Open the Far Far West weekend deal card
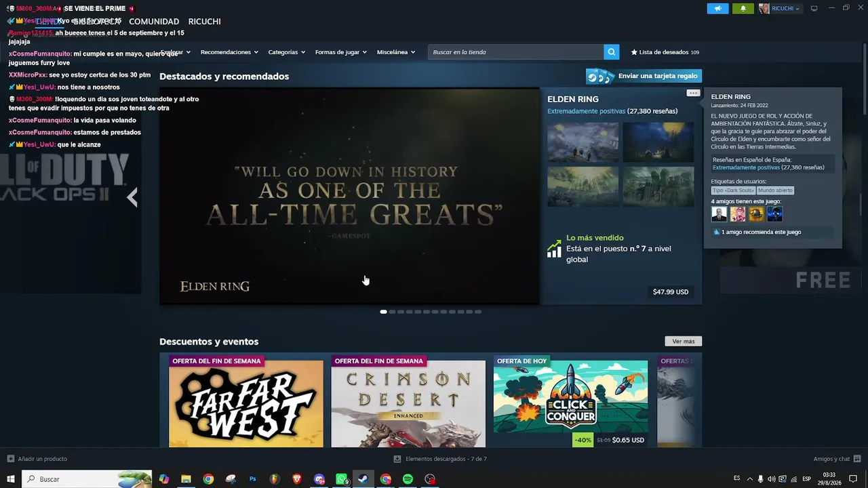 [246, 401]
